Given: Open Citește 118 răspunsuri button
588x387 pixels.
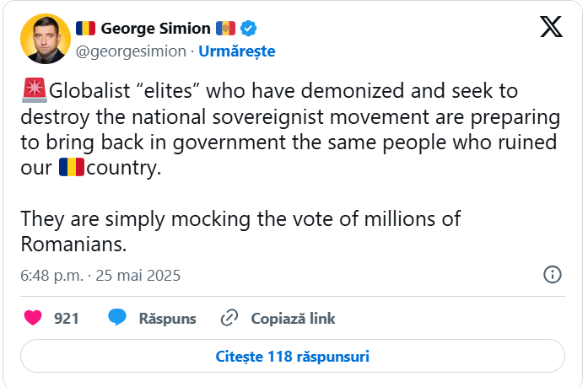Looking at the screenshot, I should tap(293, 356).
